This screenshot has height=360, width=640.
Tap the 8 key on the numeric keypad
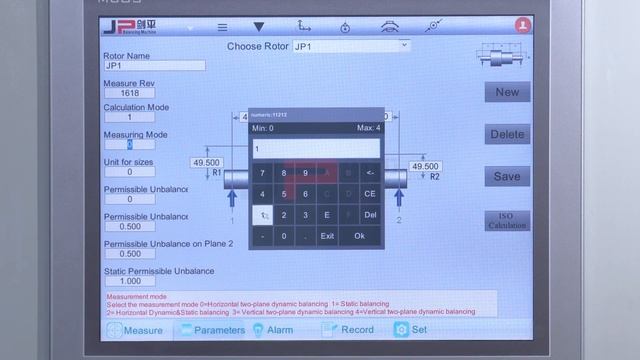(284, 173)
